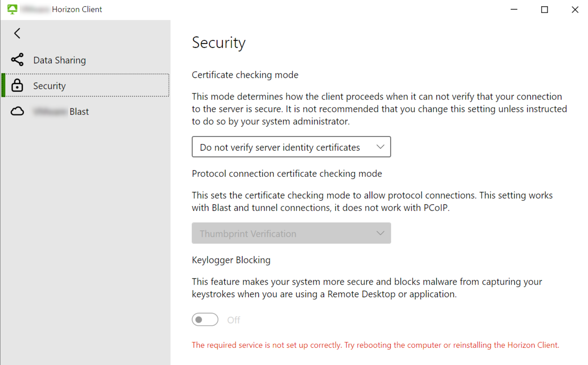Viewport: 588px width, 365px height.
Task: Toggle the Keylogger Blocking switch
Action: point(205,320)
